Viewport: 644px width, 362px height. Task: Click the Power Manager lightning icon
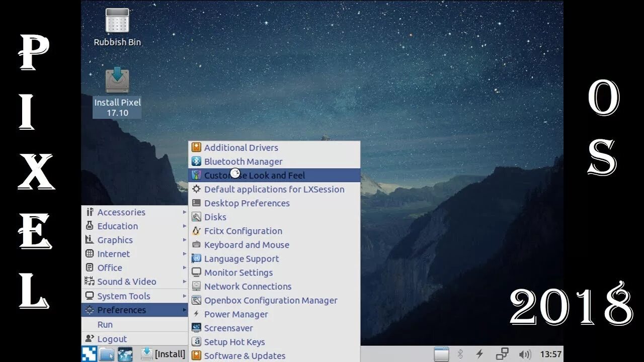196,314
